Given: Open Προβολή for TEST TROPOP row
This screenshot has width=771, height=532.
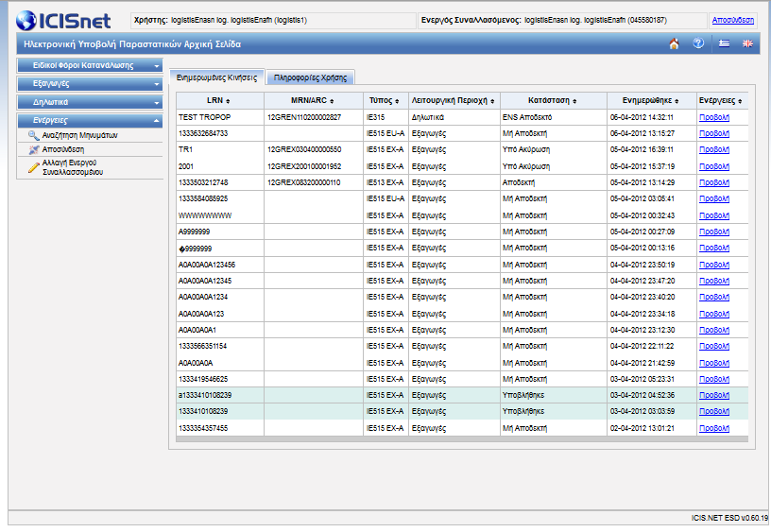Looking at the screenshot, I should [x=714, y=117].
